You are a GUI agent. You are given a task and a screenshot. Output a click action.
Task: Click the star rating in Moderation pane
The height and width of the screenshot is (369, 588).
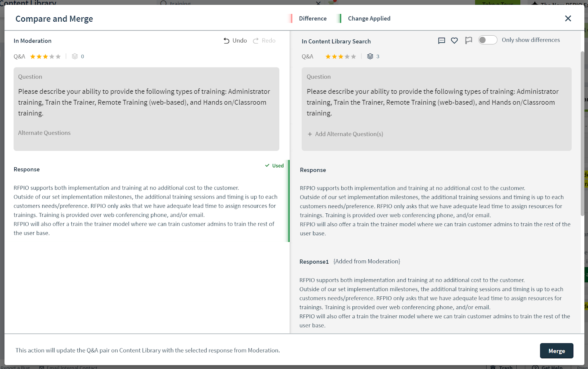[45, 57]
